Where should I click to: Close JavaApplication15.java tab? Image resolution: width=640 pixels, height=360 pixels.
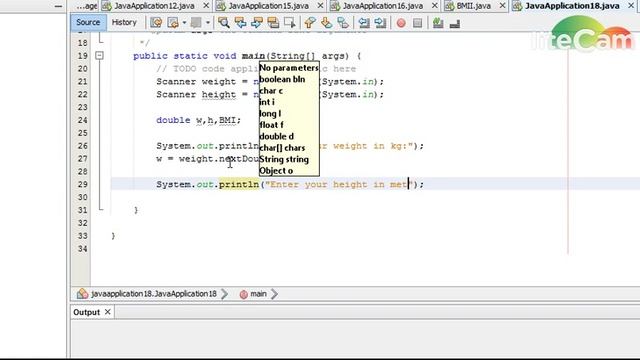320,6
